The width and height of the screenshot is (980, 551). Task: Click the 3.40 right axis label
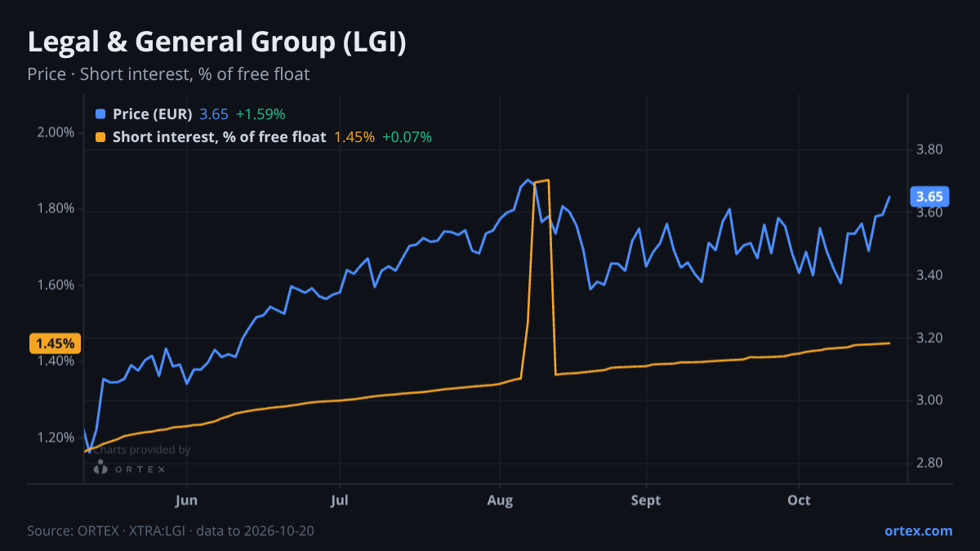(930, 275)
